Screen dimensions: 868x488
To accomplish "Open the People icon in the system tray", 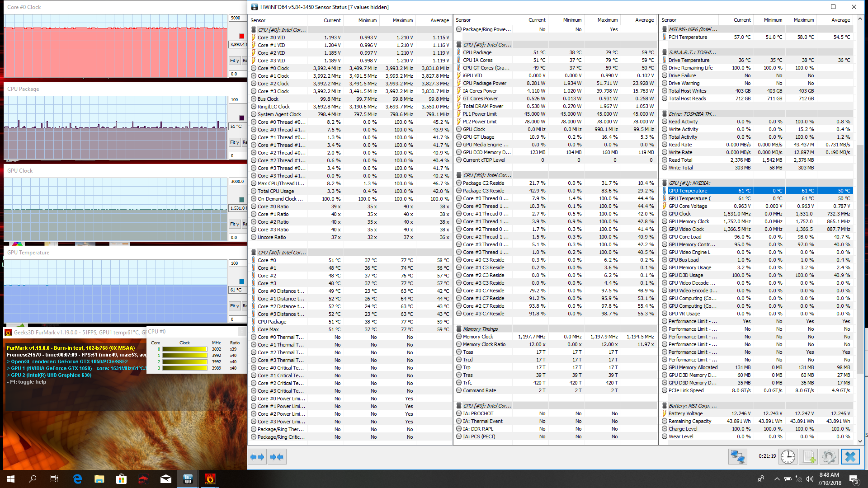I will [x=761, y=479].
